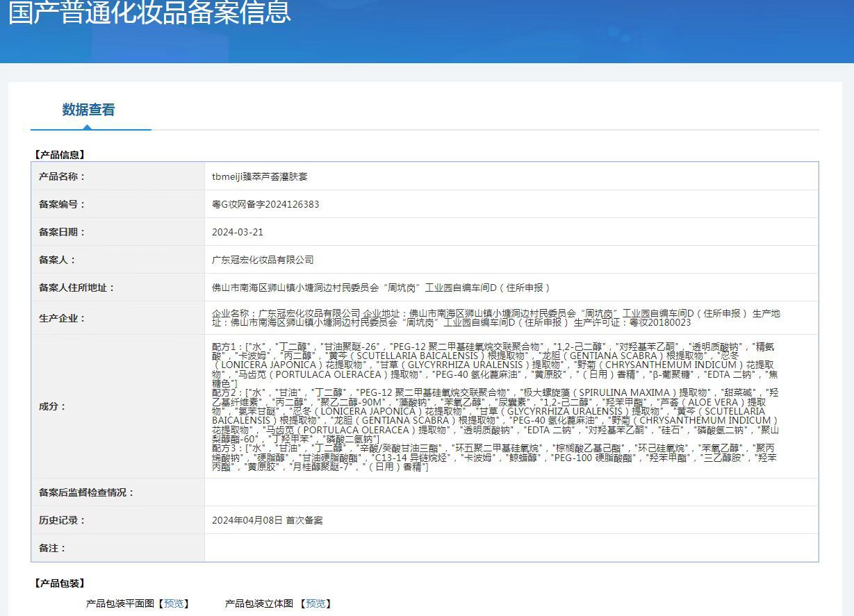Select product name value tbmeiji臻萃芦荟灌肤套
The height and width of the screenshot is (616, 854).
click(x=260, y=176)
